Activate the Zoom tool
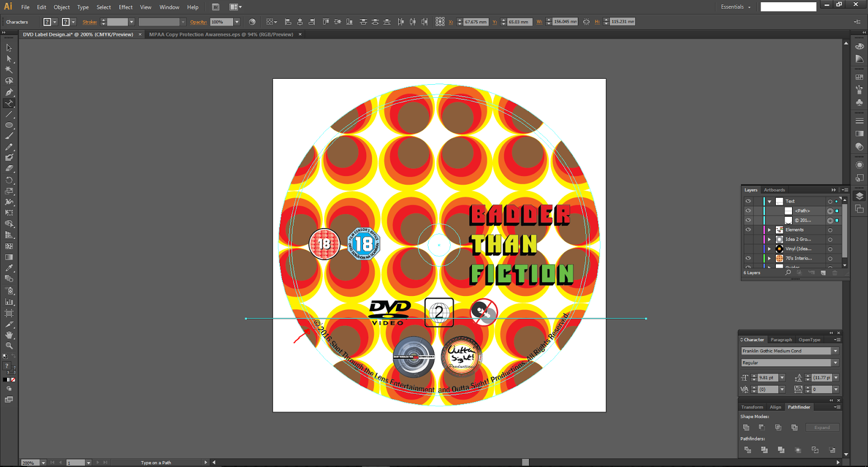This screenshot has width=868, height=467. pyautogui.click(x=9, y=345)
